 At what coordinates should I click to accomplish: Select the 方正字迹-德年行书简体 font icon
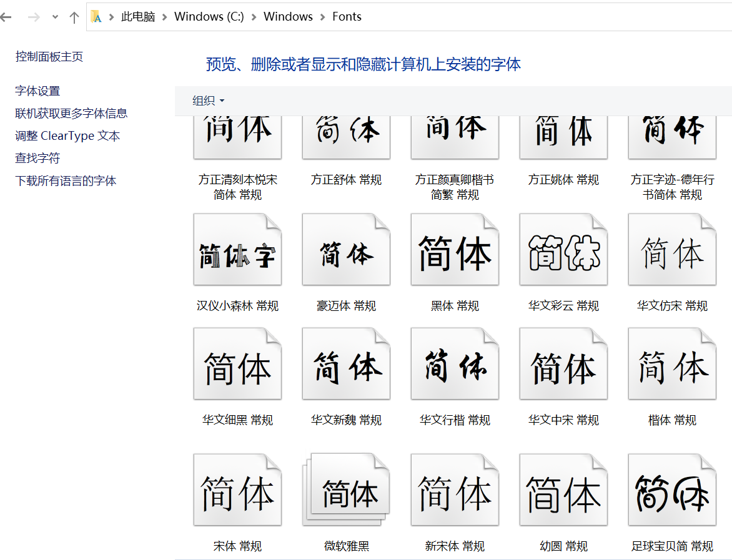click(x=672, y=137)
